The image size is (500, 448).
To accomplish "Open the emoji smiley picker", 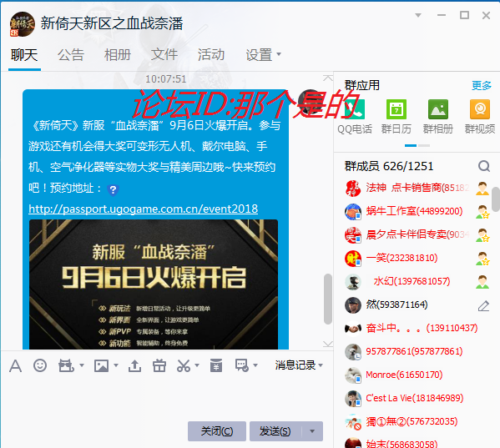I will tap(40, 365).
